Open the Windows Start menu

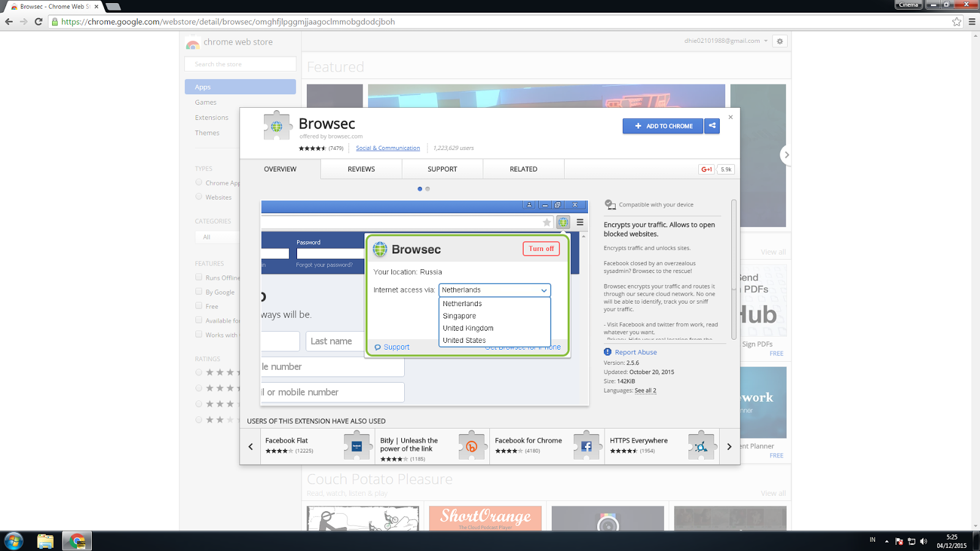(x=13, y=541)
